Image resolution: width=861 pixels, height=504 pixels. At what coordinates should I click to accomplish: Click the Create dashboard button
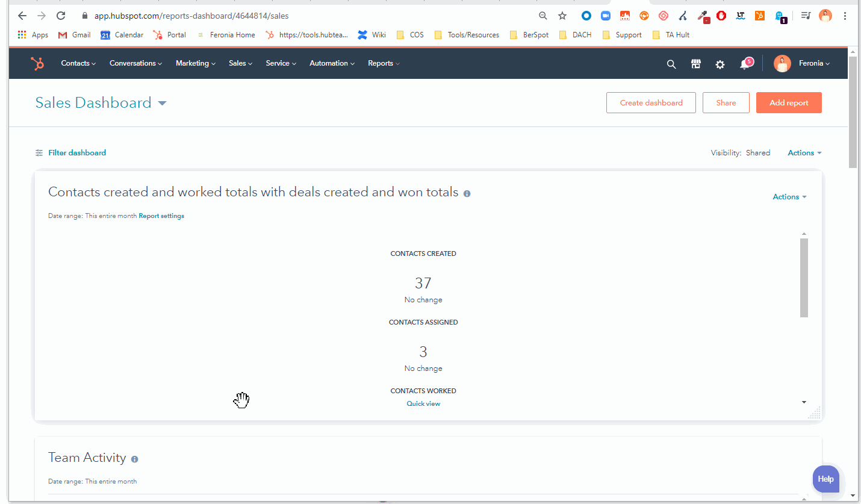pyautogui.click(x=651, y=102)
